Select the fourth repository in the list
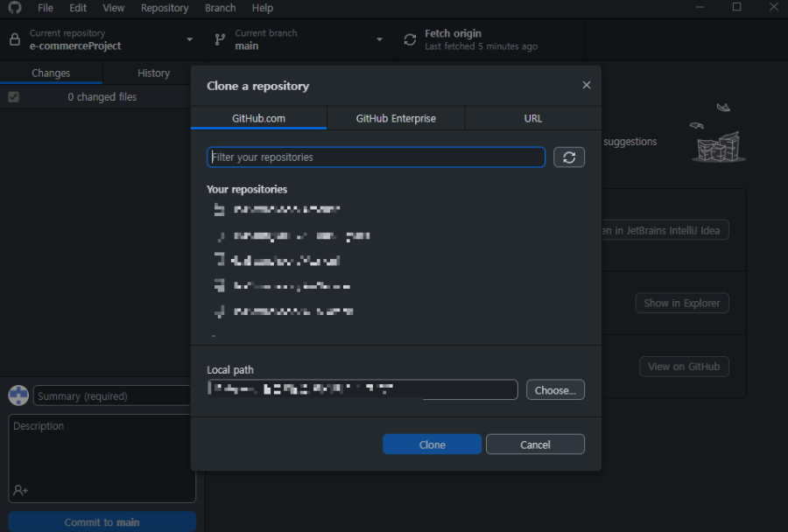The image size is (788, 532). tap(396, 286)
